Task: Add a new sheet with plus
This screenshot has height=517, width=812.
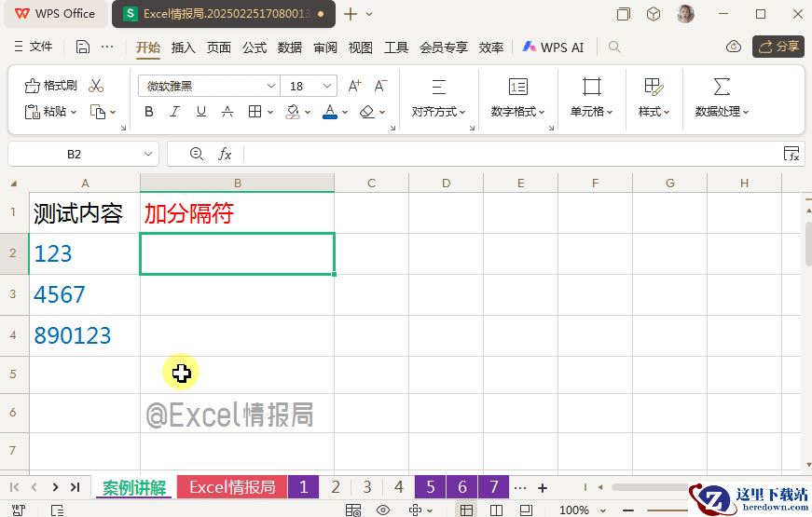Action: pyautogui.click(x=543, y=487)
